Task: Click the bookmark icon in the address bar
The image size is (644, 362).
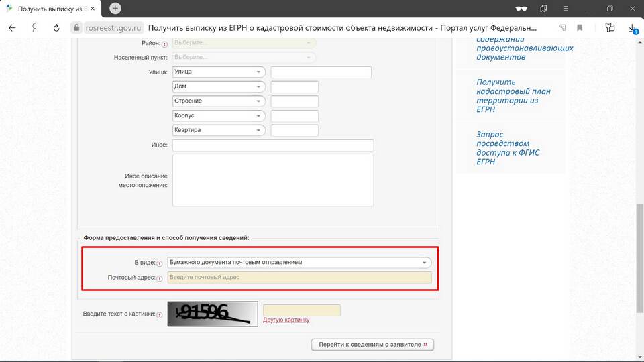Action: 580,28
